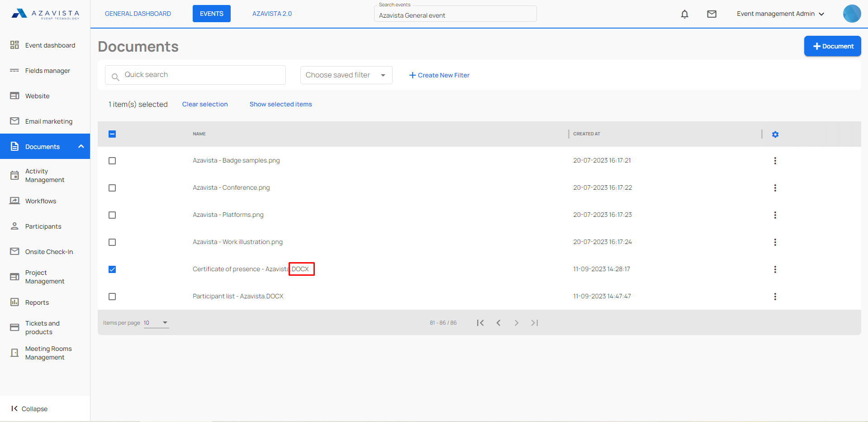The image size is (868, 422).
Task: Click the Fields manager sidebar icon
Action: coord(14,70)
